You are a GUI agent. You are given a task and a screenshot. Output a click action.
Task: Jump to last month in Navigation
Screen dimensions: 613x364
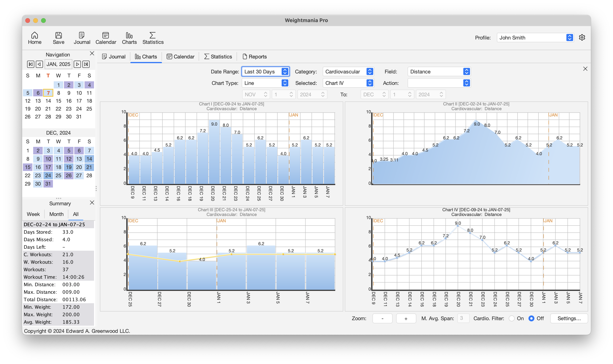pyautogui.click(x=86, y=64)
